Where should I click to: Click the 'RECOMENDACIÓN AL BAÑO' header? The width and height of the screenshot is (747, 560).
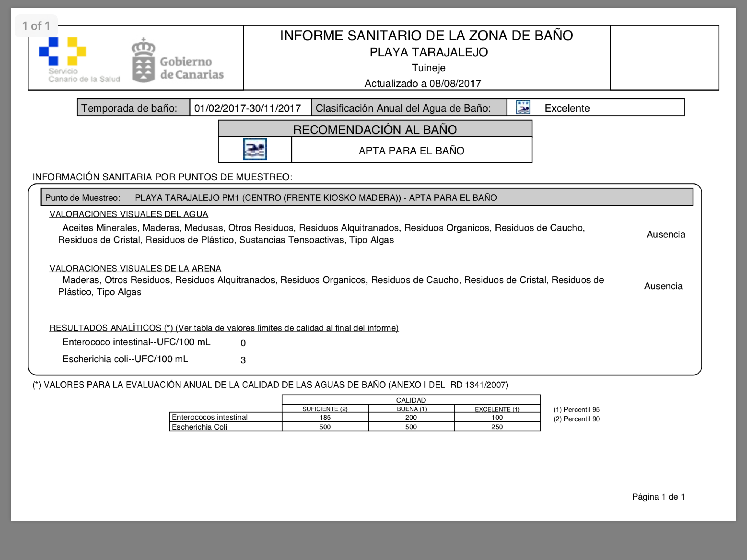coord(375,129)
